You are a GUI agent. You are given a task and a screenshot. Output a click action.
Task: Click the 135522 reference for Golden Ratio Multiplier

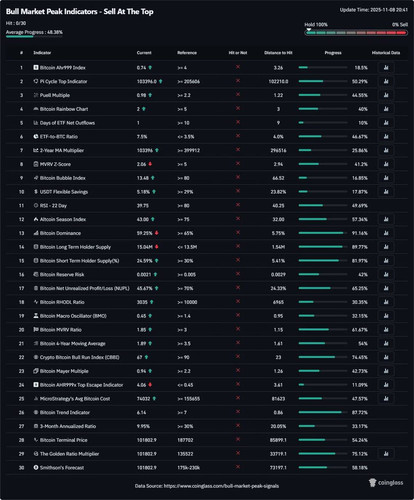(x=185, y=454)
